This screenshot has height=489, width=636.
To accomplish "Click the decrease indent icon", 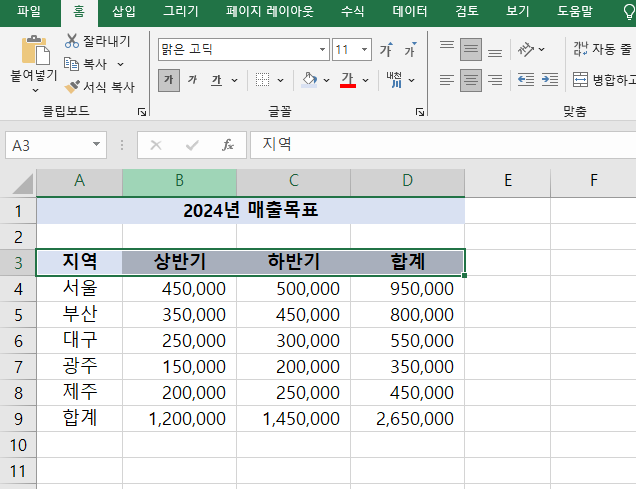I will [526, 80].
